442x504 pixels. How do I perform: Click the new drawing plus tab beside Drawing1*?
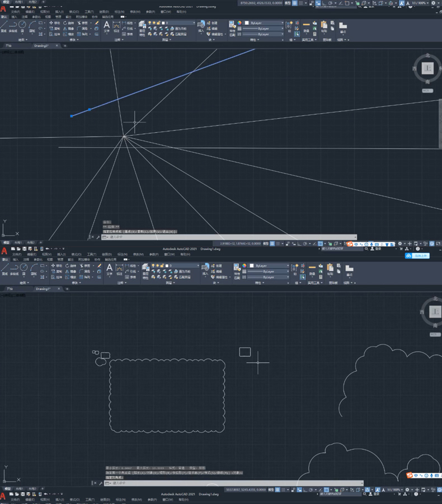click(x=67, y=288)
